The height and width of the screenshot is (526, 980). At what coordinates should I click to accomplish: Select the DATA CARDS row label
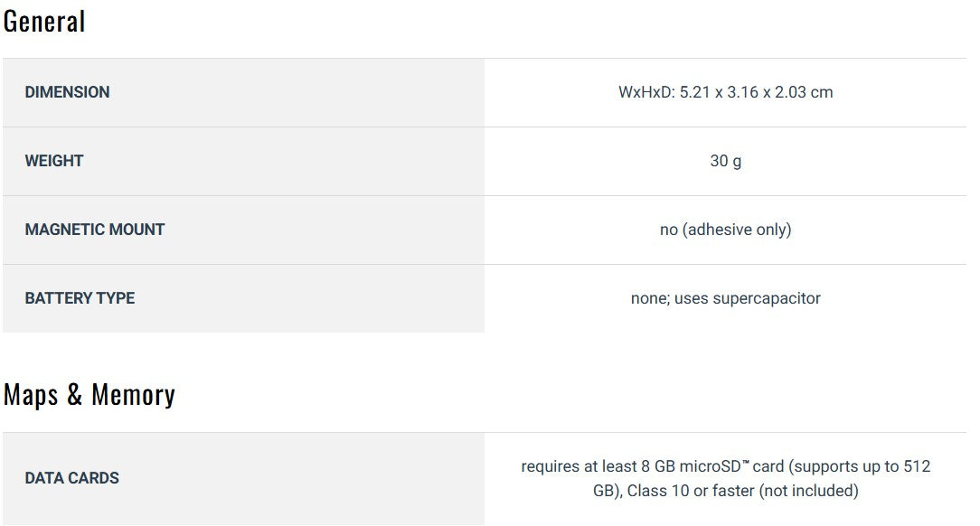(72, 478)
